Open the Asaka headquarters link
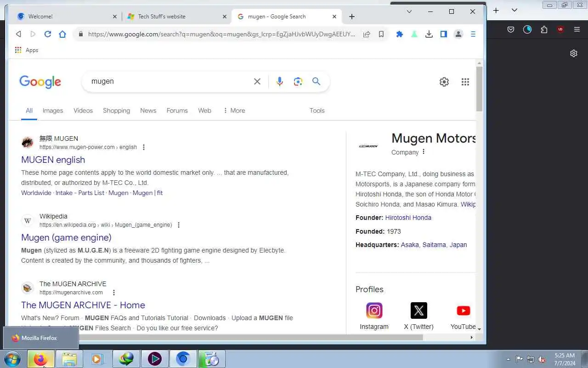 point(410,245)
